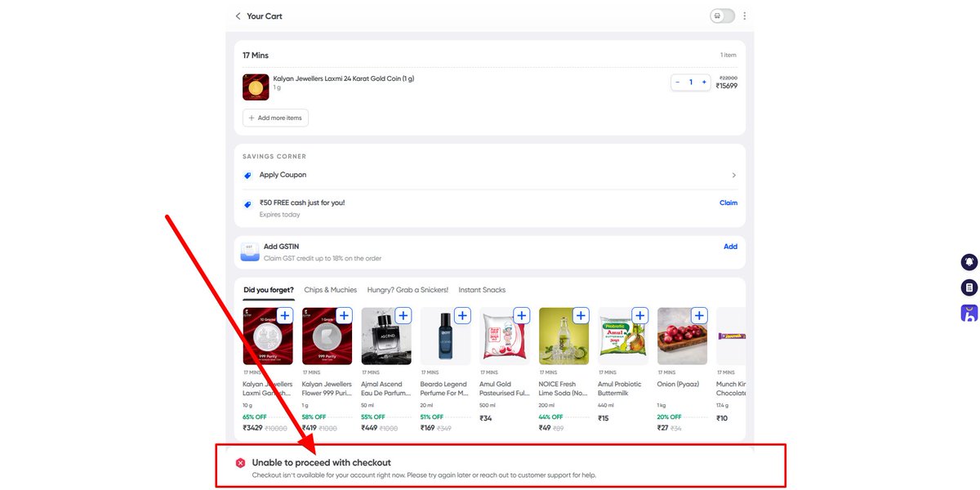Image resolution: width=980 pixels, height=490 pixels.
Task: Open the Amul Gold milk product image
Action: [x=504, y=336]
